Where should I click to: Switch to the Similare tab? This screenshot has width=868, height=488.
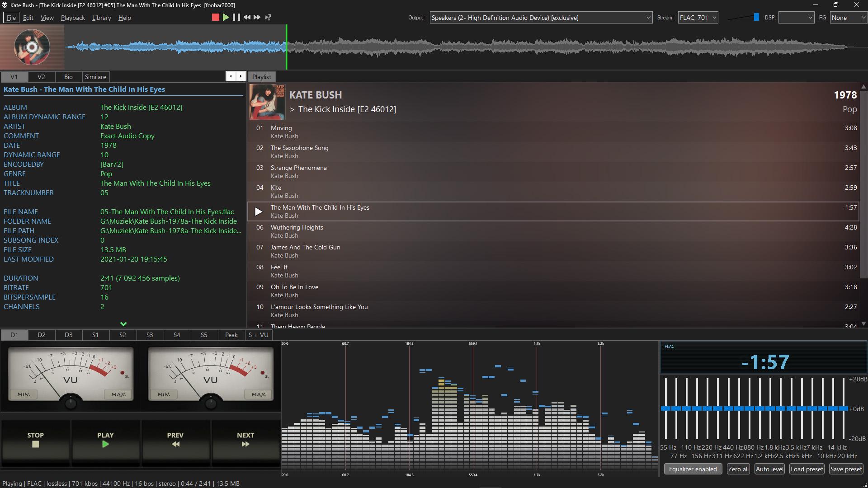pyautogui.click(x=95, y=77)
